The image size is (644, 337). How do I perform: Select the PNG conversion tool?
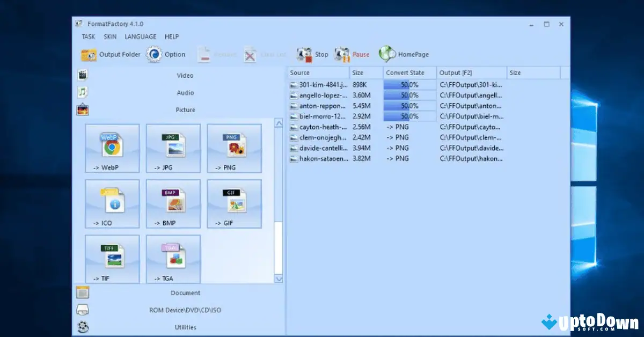click(234, 149)
